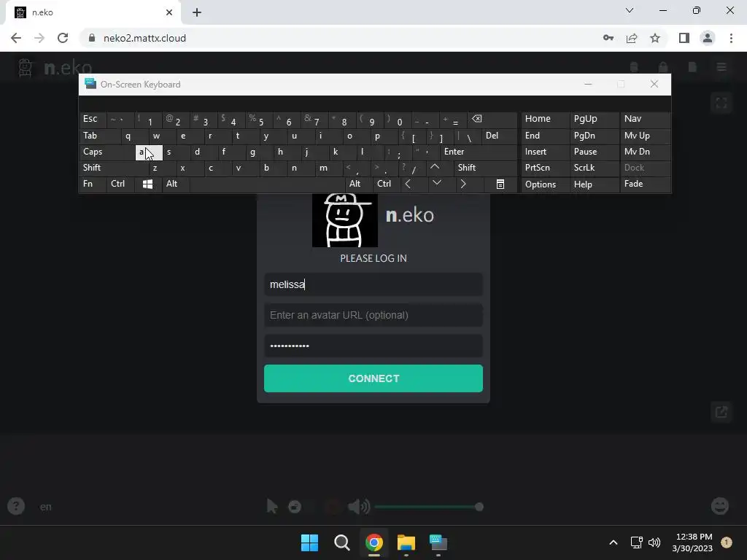
Task: Click the Backspace key on the keyboard
Action: click(492, 120)
